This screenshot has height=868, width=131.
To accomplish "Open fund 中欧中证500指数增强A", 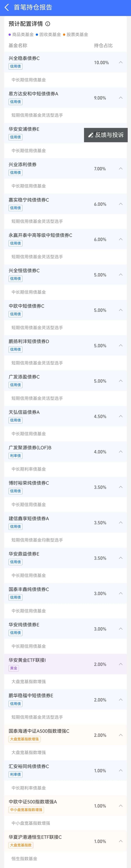I will (x=33, y=802).
